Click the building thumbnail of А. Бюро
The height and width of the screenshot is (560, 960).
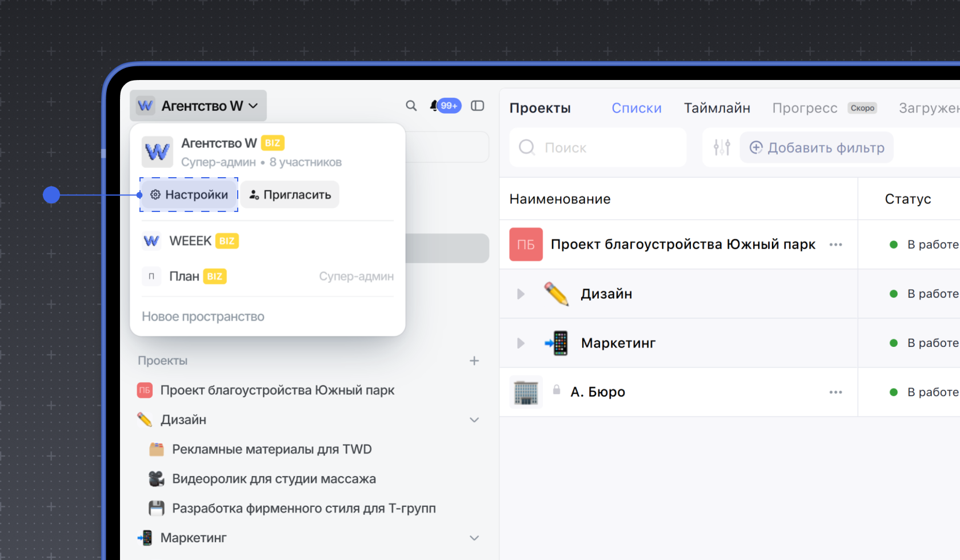526,392
